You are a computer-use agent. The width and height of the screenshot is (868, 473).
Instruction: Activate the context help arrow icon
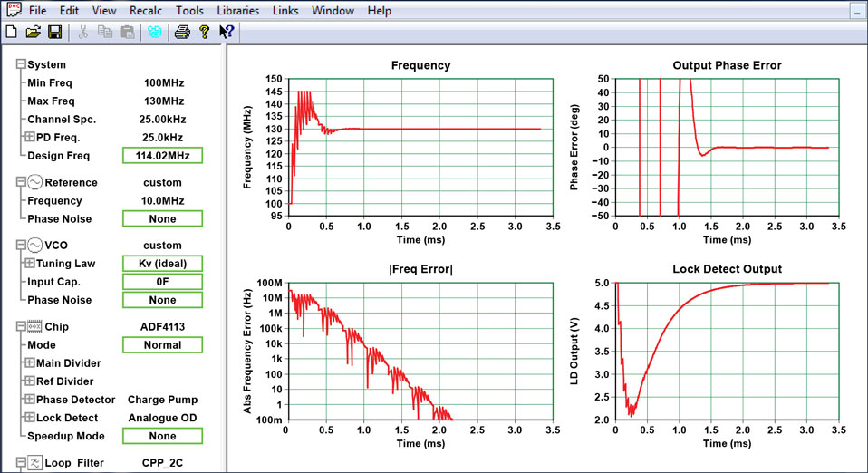click(x=227, y=32)
